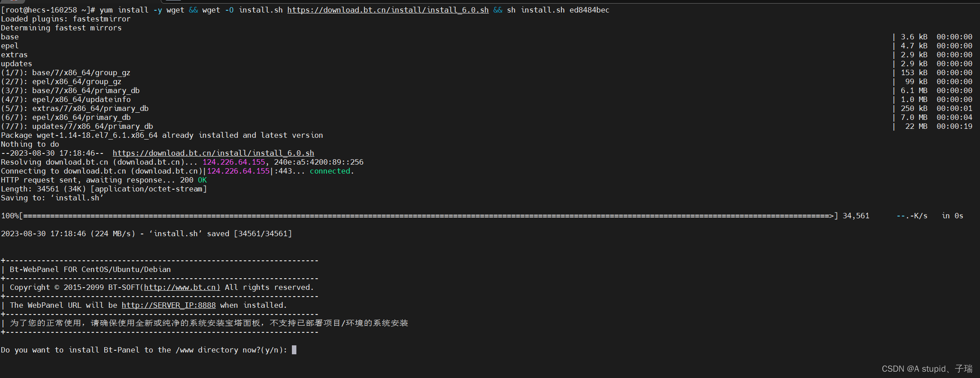This screenshot has width=980, height=378.
Task: Click 'Determining fastest mirrors' text
Action: click(61, 28)
